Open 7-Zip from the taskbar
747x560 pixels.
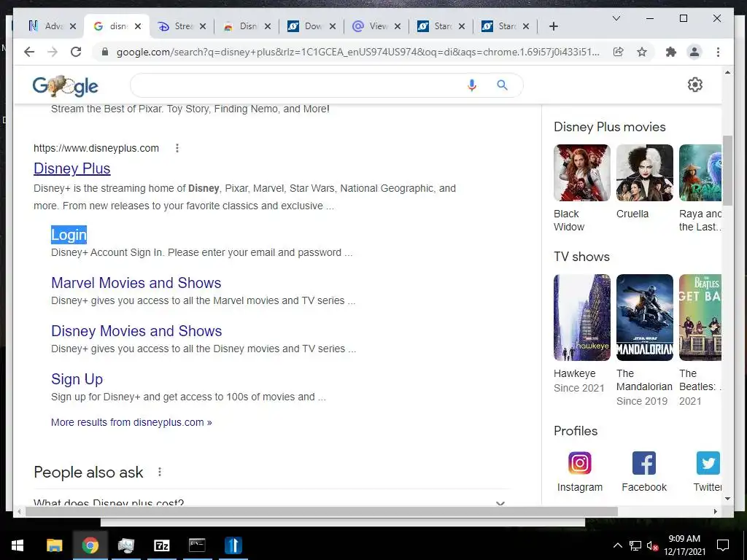pyautogui.click(x=161, y=545)
